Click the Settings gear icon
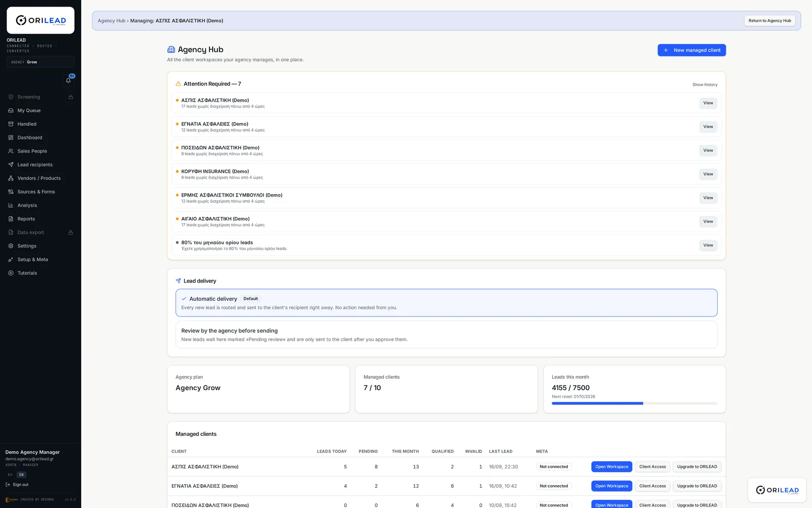Image resolution: width=812 pixels, height=508 pixels. tap(11, 246)
